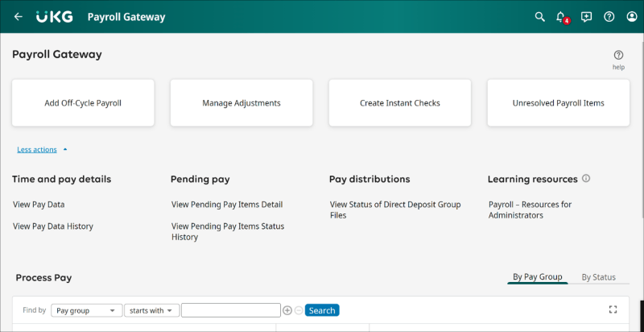Click the page help icon above 'help' label
Viewport: 644px width, 332px height.
point(618,55)
